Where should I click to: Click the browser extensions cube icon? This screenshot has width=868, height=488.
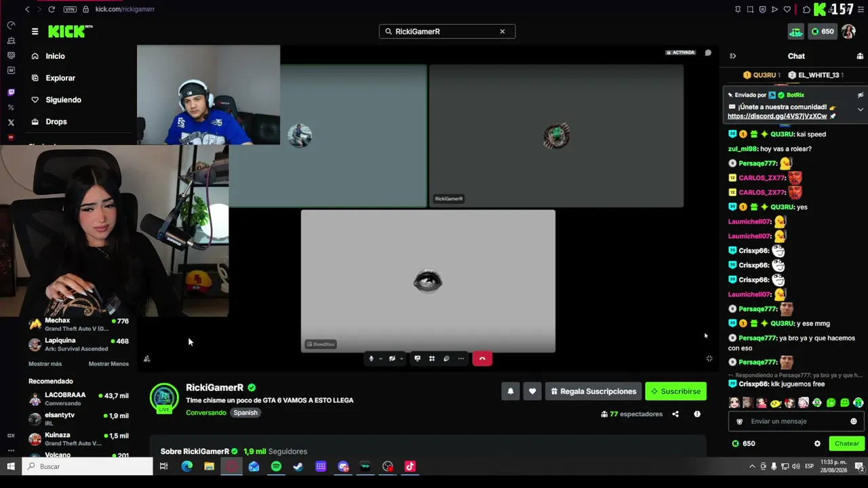806,9
